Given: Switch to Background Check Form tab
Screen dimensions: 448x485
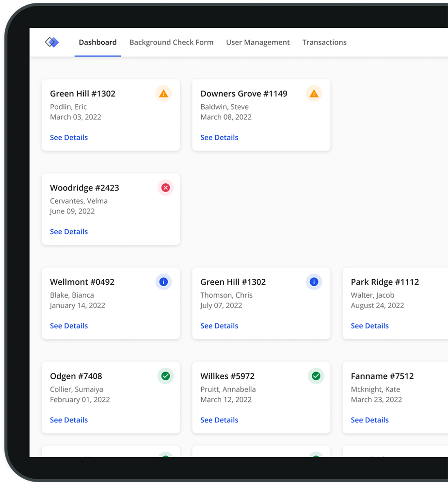Looking at the screenshot, I should [x=171, y=42].
